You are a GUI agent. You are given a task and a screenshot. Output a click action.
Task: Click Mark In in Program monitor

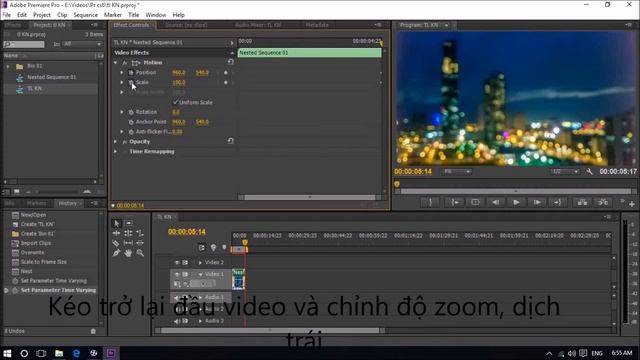(x=431, y=202)
